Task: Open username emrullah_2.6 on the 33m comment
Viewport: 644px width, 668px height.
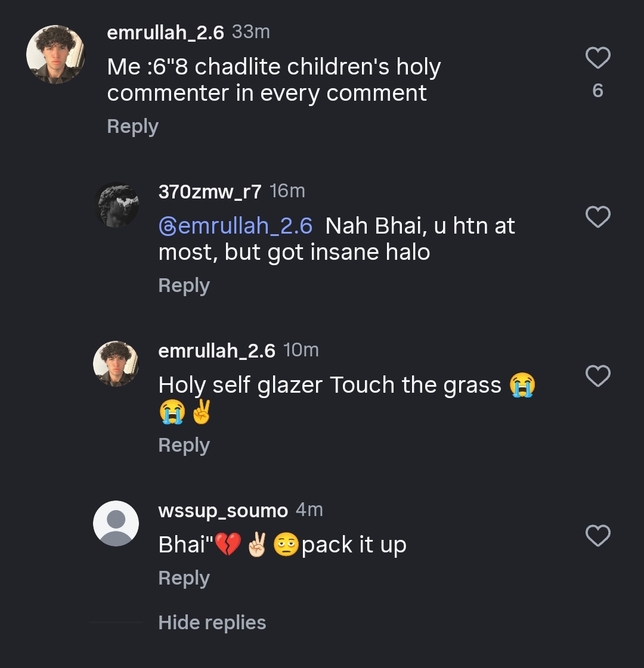Action: tap(165, 32)
